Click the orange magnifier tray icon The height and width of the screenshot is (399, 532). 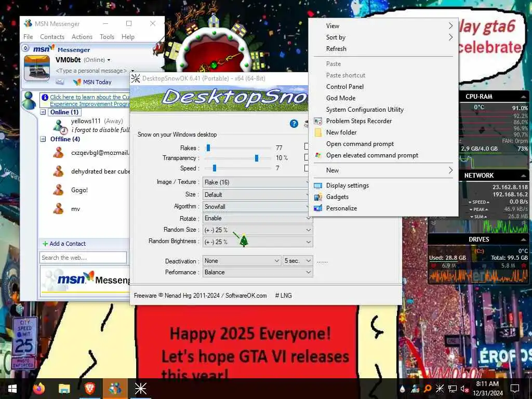coord(428,389)
